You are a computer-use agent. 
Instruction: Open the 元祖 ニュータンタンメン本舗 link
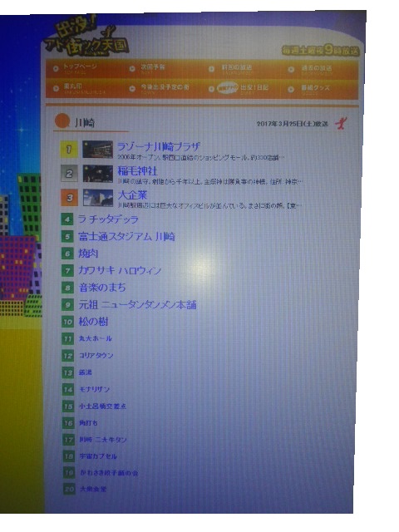(137, 304)
